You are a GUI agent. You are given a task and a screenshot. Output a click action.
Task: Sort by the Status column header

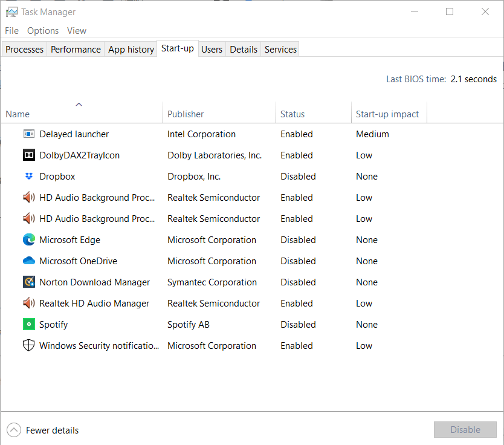click(x=314, y=114)
